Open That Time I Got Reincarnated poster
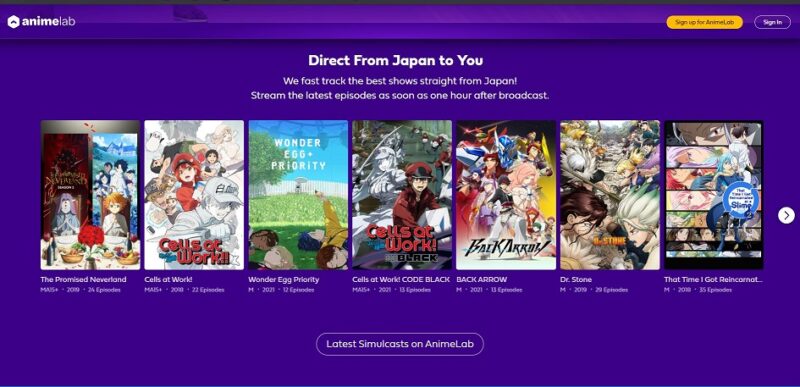This screenshot has width=800, height=387. (x=713, y=195)
